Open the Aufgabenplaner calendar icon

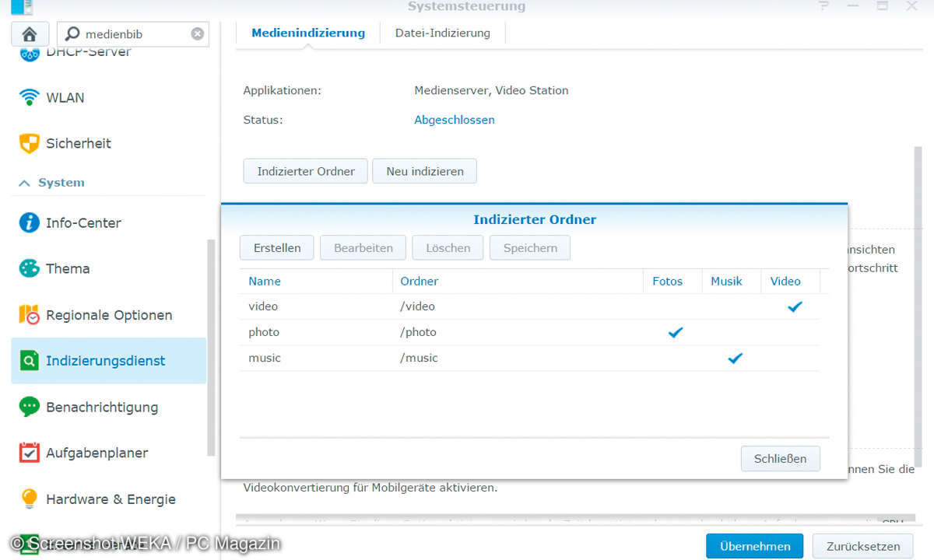click(30, 453)
